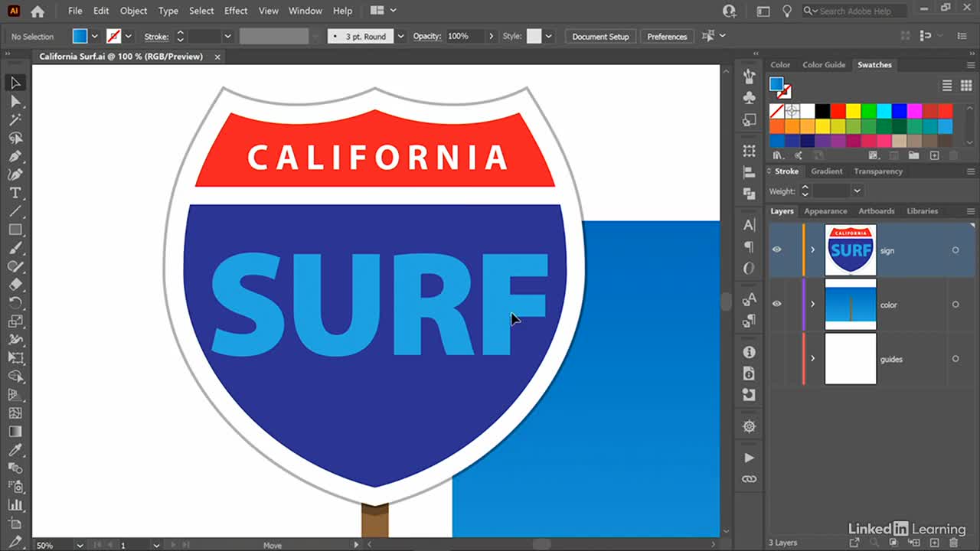Viewport: 980px width, 551px height.
Task: Open the Pathfinder panel icon
Action: point(749,194)
